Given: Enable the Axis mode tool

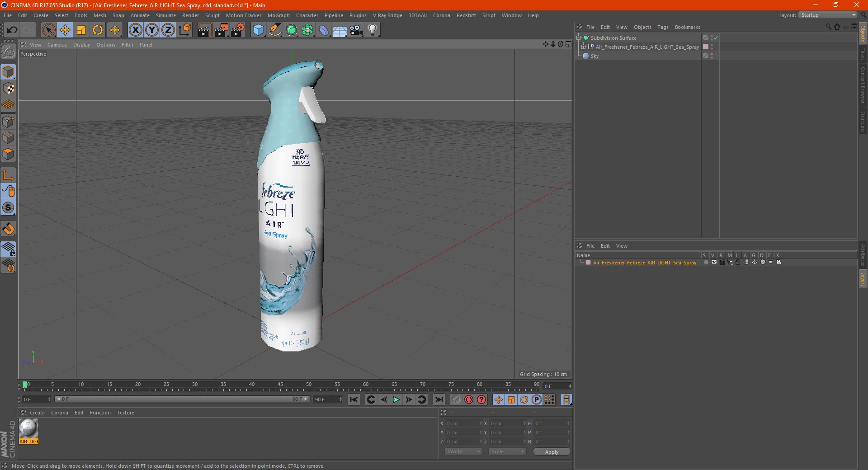Looking at the screenshot, I should [x=8, y=175].
